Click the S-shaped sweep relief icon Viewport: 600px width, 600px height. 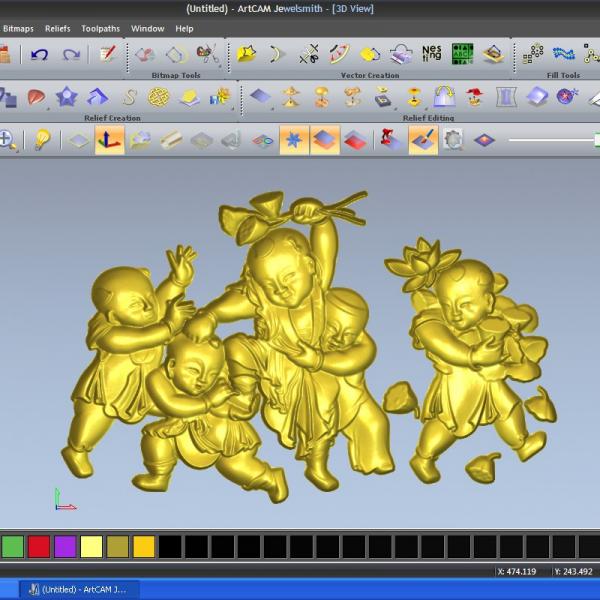click(129, 97)
